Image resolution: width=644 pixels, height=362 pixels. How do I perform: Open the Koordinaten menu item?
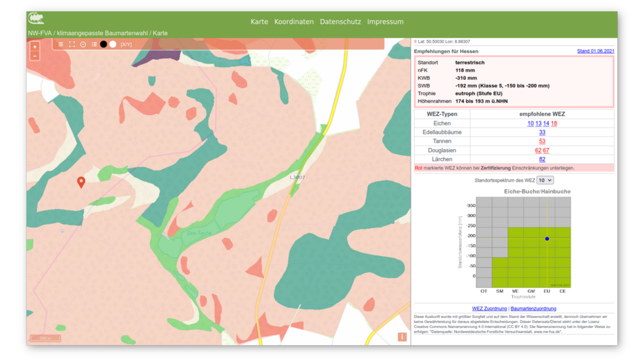click(x=294, y=22)
